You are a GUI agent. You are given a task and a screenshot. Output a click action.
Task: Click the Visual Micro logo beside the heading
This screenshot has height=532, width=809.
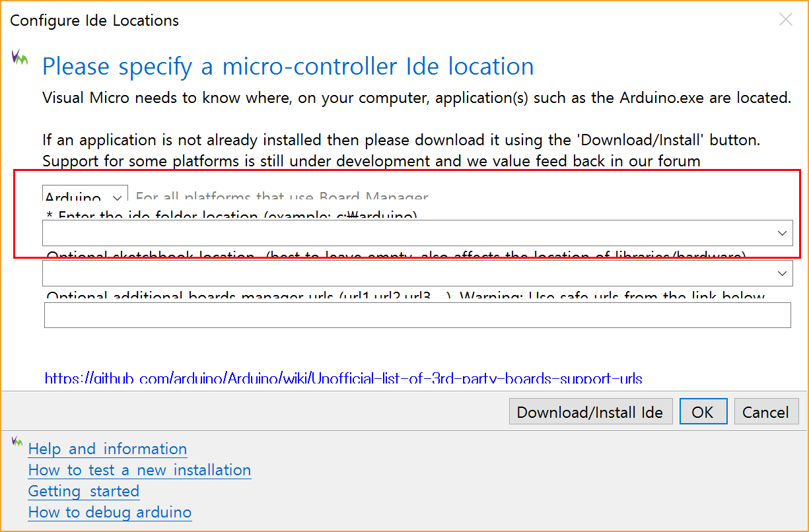pos(20,58)
